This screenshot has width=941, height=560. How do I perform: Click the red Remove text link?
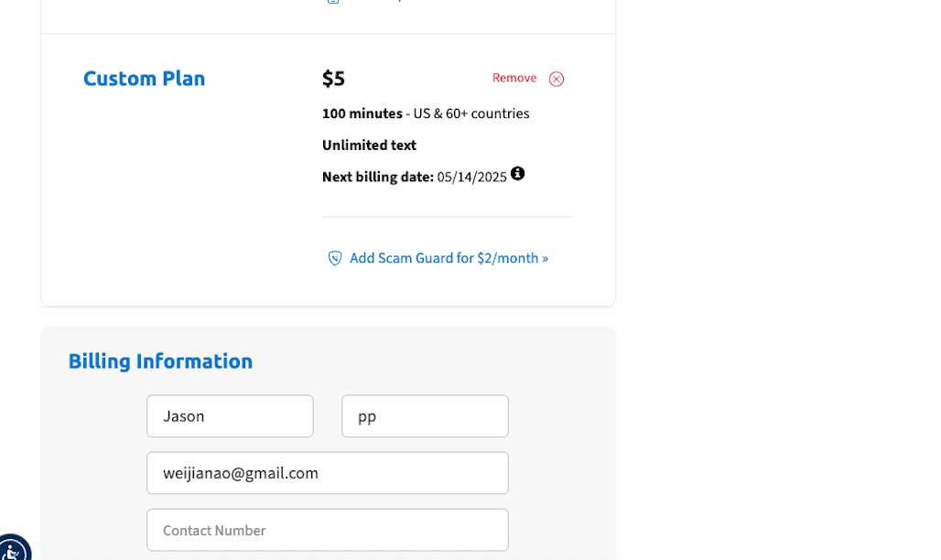pyautogui.click(x=514, y=78)
